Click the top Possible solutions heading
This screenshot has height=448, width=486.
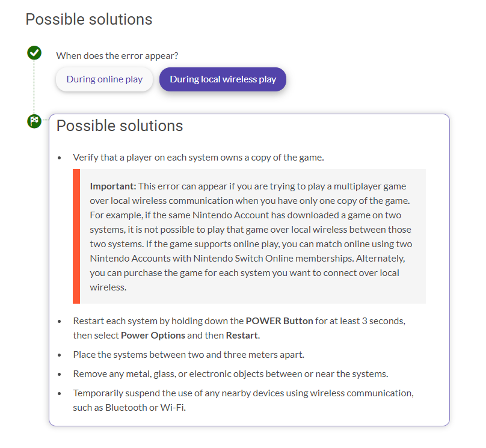[89, 19]
